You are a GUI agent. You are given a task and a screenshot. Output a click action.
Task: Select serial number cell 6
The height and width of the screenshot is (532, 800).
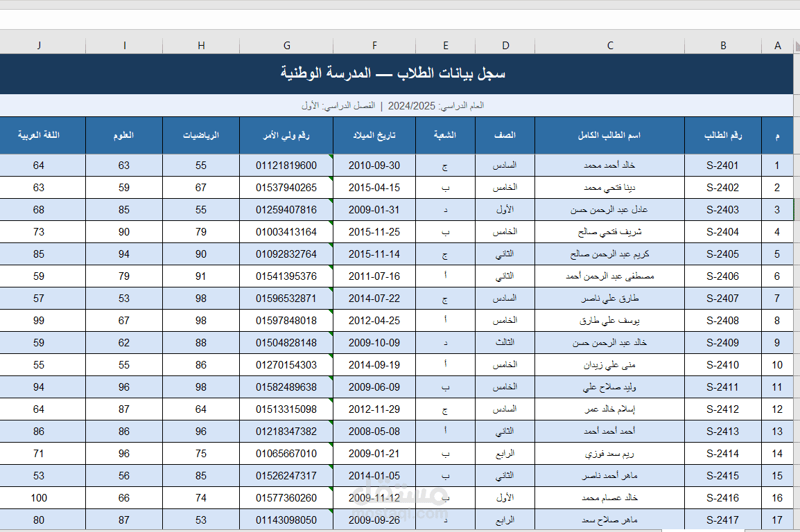tap(778, 276)
